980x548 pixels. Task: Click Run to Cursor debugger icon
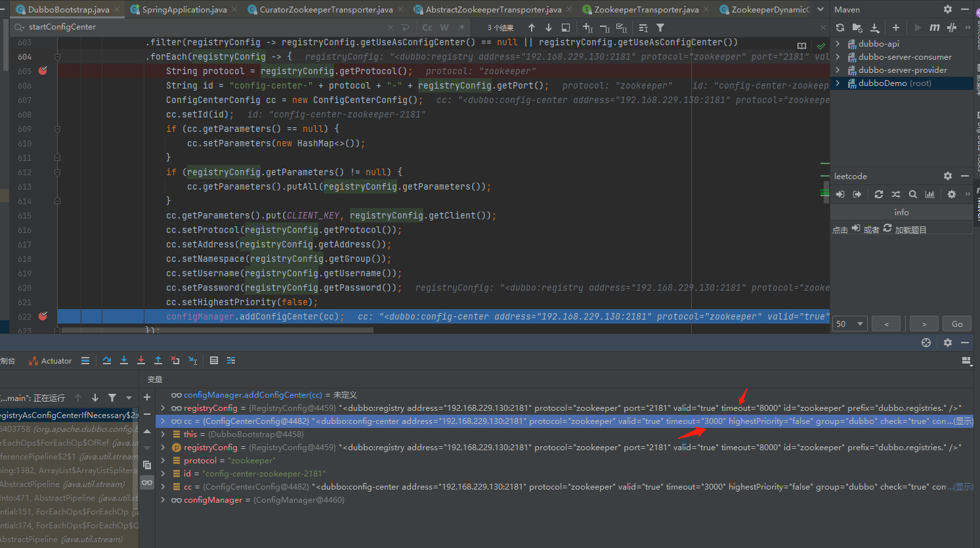[192, 360]
